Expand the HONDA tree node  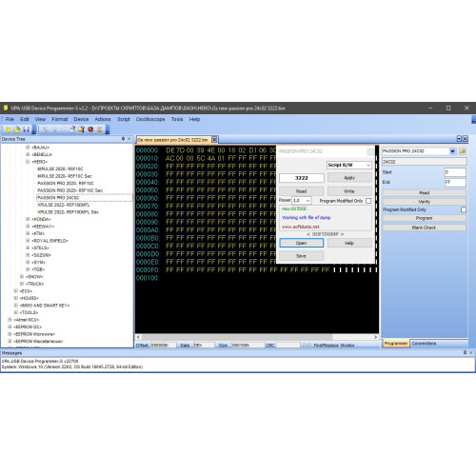(28, 219)
